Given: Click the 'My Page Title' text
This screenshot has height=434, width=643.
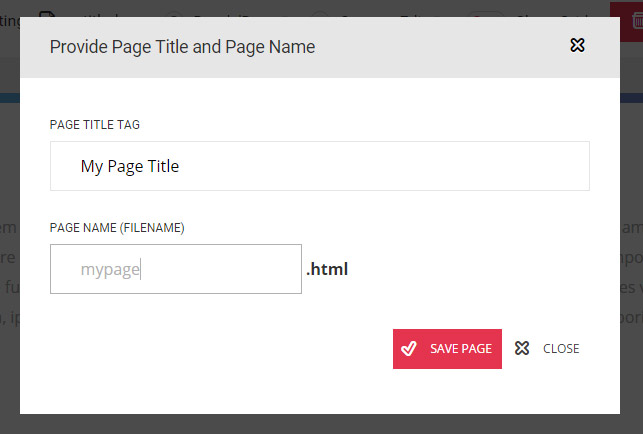Looking at the screenshot, I should (130, 166).
